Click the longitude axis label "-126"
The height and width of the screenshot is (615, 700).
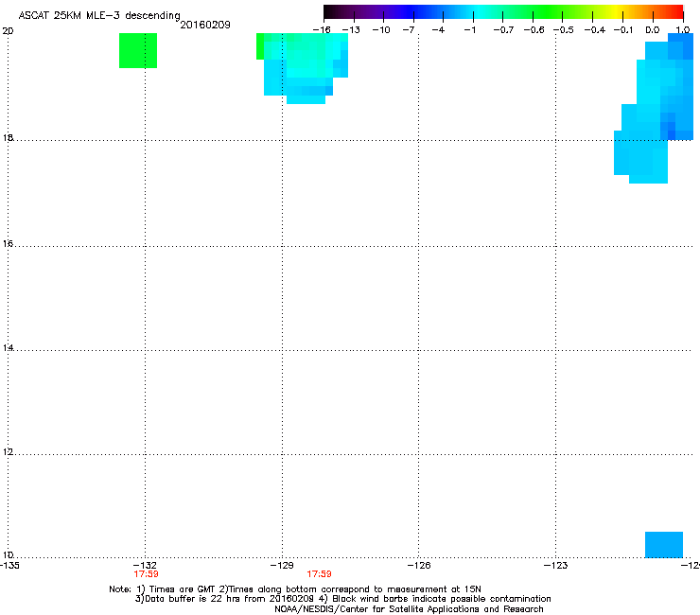pos(419,566)
